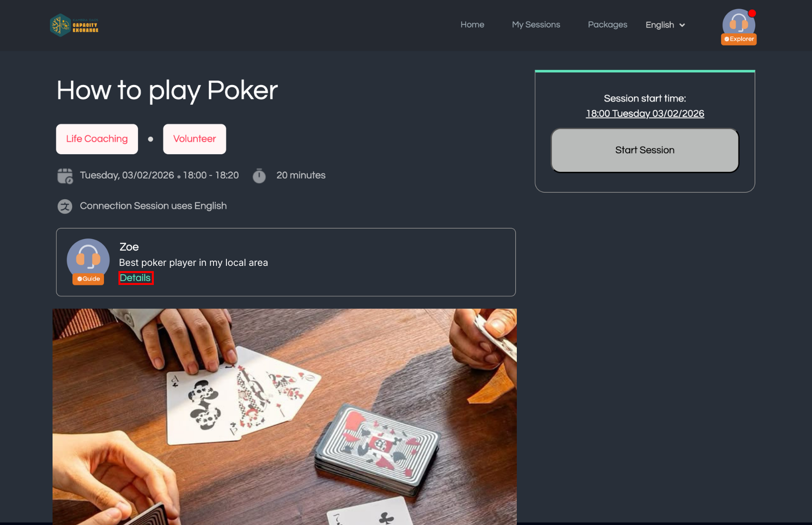
Task: Select the Volunteer tag
Action: [194, 139]
